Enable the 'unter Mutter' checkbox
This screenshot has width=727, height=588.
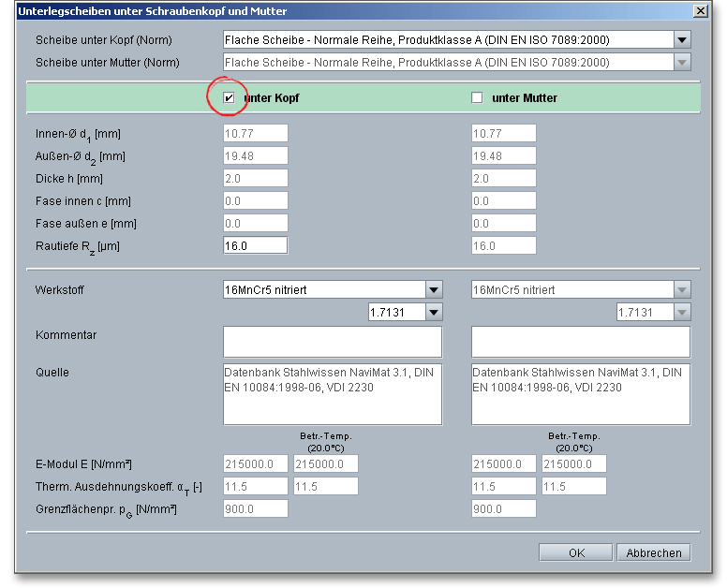click(477, 97)
